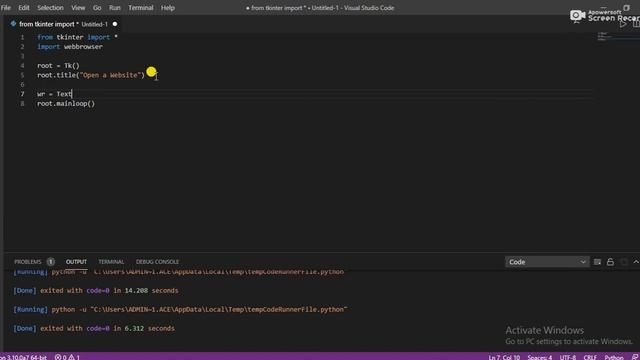The height and width of the screenshot is (360, 640).
Task: Click line number 6 in the gutter
Action: pos(22,84)
